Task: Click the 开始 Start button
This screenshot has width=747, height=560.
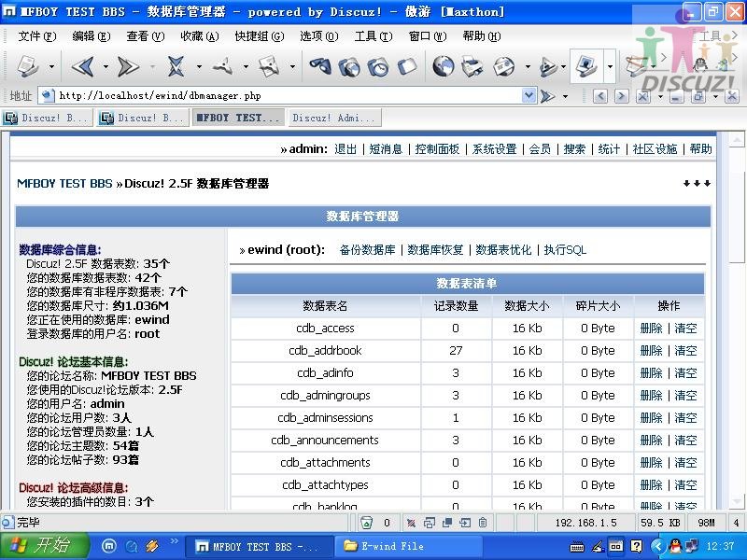Action: [45, 546]
